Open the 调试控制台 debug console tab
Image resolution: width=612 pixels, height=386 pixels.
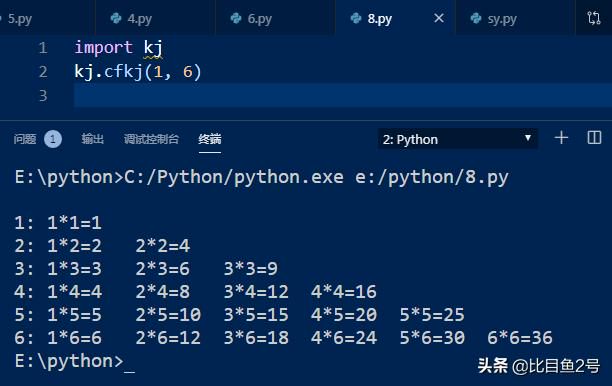(x=151, y=139)
